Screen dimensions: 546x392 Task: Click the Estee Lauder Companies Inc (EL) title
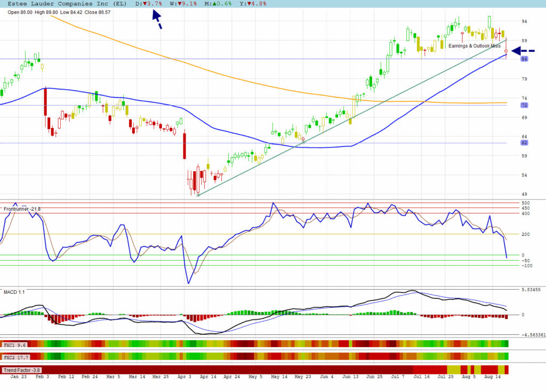point(67,4)
